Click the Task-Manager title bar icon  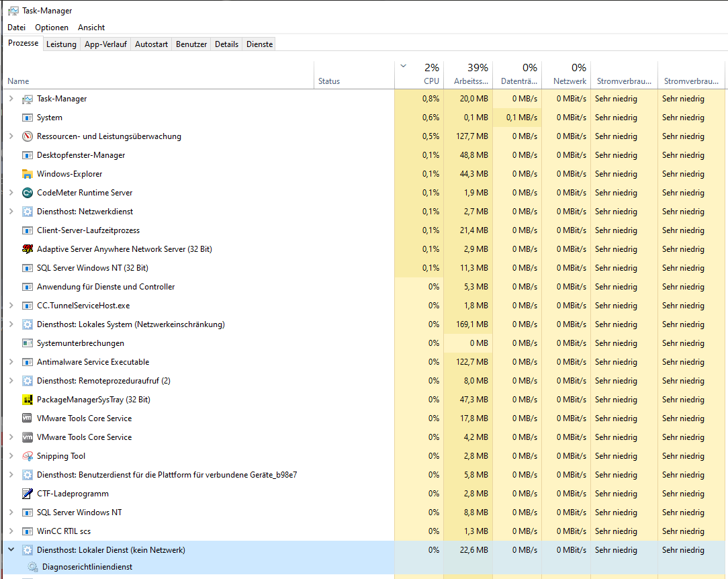pos(13,11)
